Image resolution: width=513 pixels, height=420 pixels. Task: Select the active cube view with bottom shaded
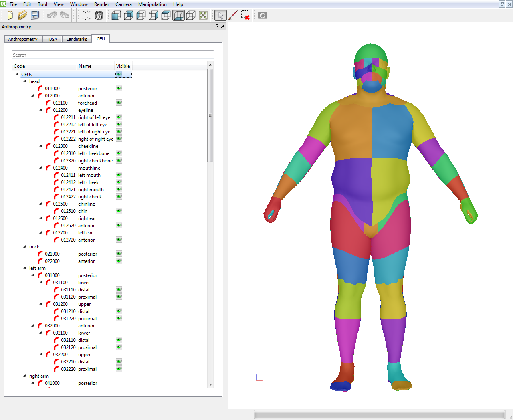[x=178, y=15]
